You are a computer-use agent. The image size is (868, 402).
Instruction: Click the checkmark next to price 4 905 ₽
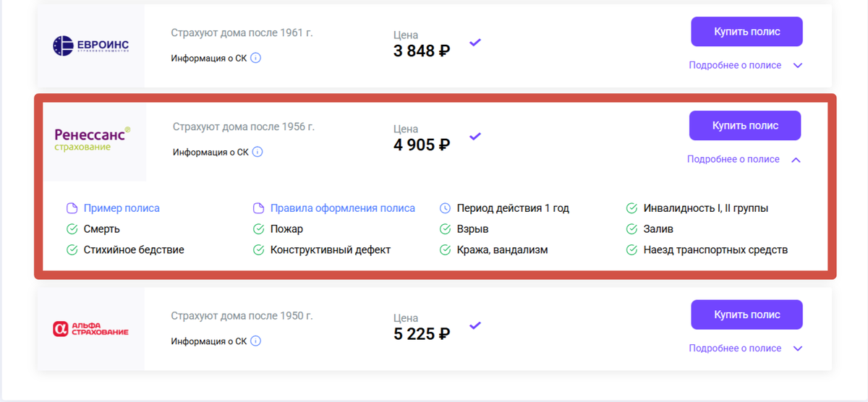(x=475, y=136)
